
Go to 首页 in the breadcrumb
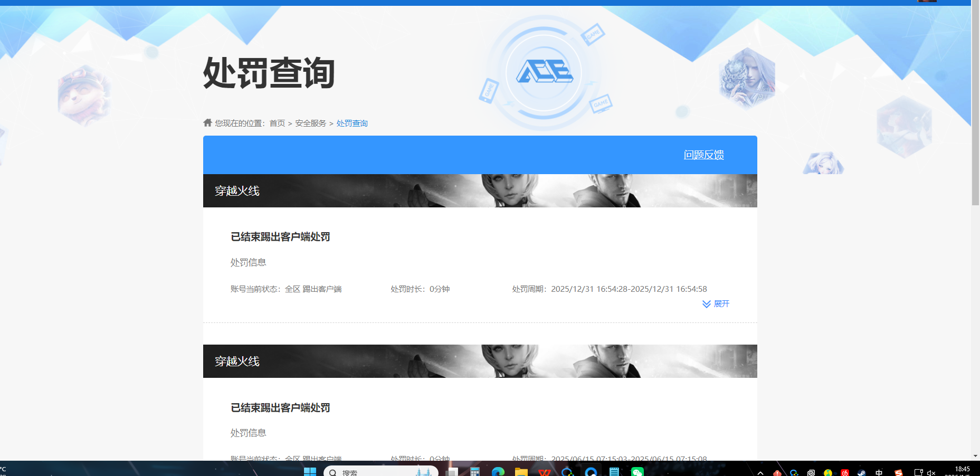(x=277, y=123)
